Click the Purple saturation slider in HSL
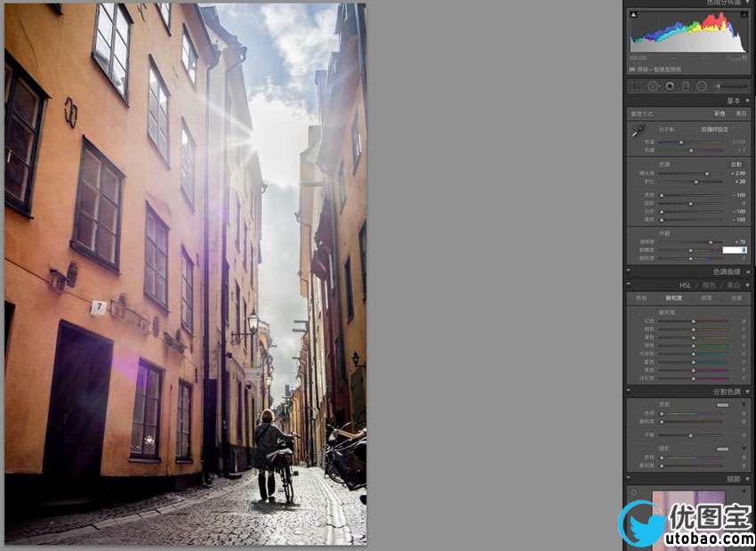 click(x=694, y=370)
